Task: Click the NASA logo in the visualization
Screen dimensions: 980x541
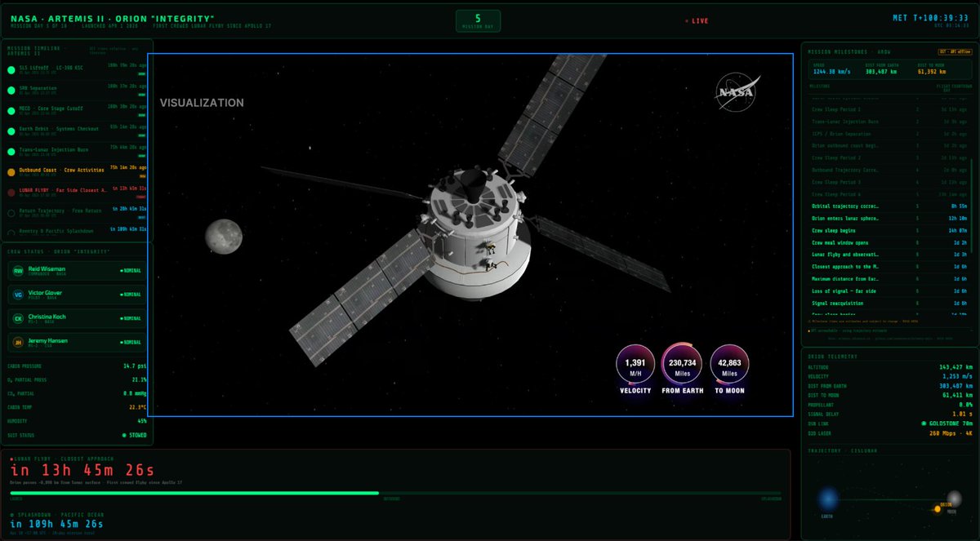Action: tap(739, 91)
